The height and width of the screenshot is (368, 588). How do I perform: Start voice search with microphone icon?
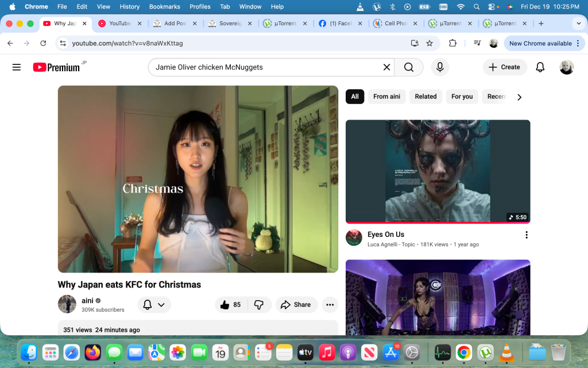click(440, 67)
